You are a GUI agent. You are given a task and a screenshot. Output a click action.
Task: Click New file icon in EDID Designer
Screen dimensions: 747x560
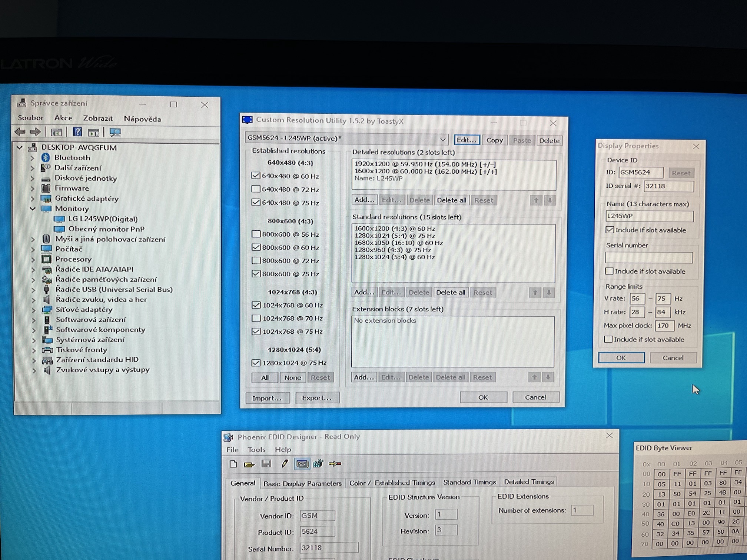(x=233, y=464)
